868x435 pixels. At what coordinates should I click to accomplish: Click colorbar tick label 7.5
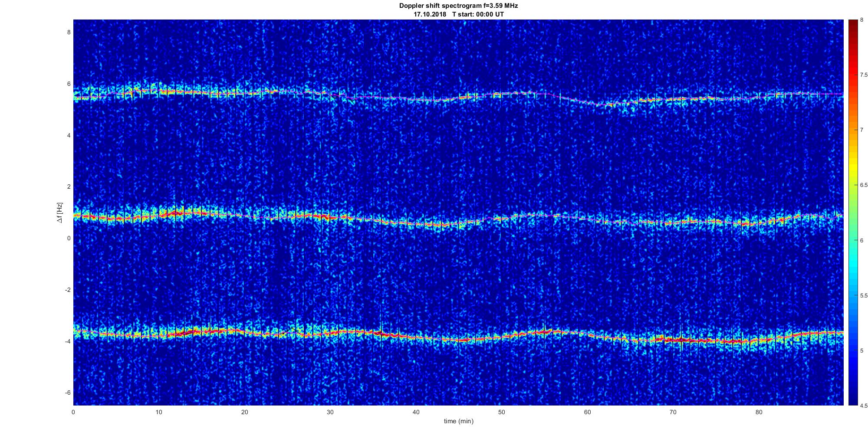click(864, 75)
